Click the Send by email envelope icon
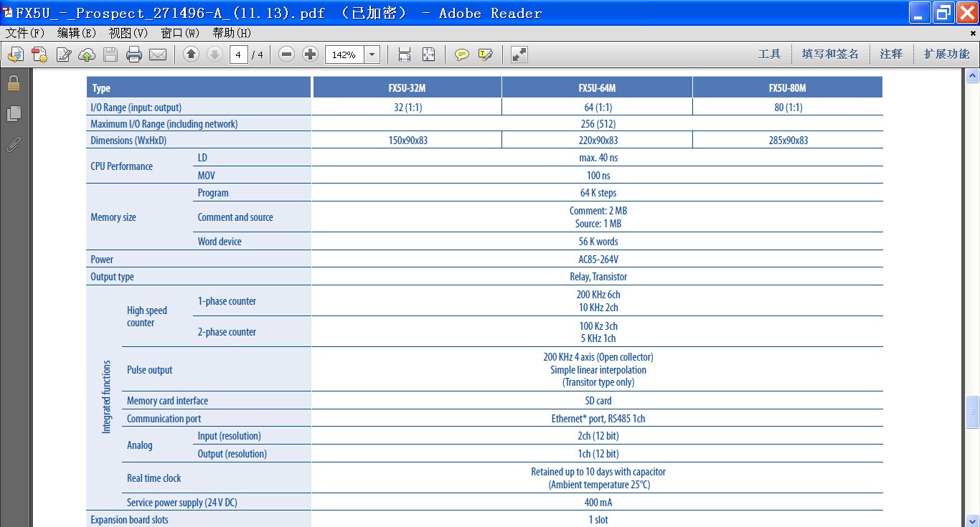This screenshot has width=980, height=527. coord(158,54)
